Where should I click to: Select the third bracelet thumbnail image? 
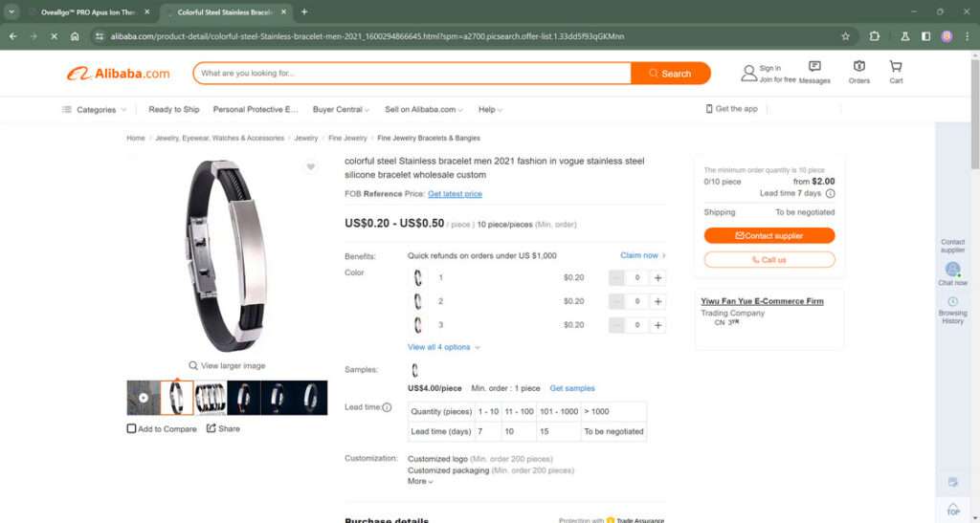[211, 398]
